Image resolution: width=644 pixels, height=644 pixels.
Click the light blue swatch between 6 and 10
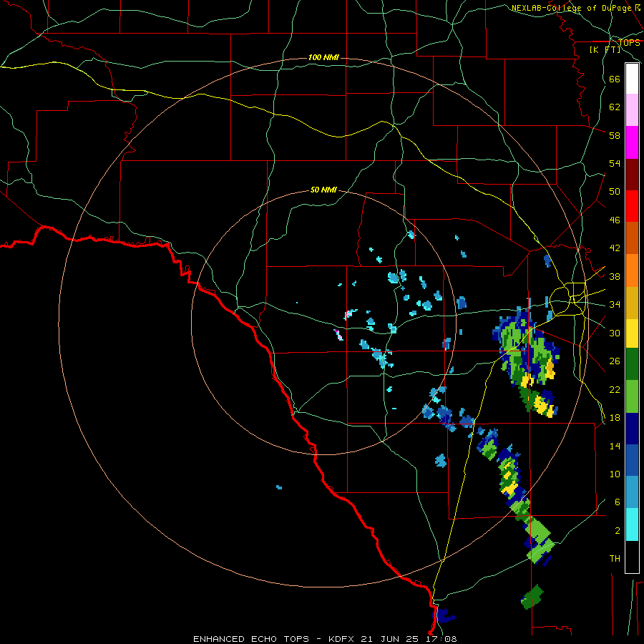pos(632,492)
